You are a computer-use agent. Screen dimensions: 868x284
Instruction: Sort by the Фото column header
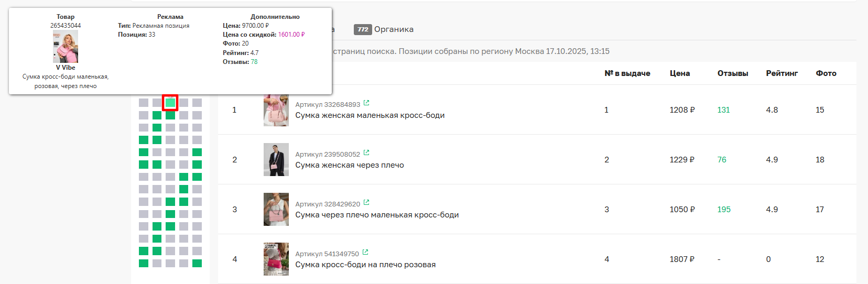point(826,73)
